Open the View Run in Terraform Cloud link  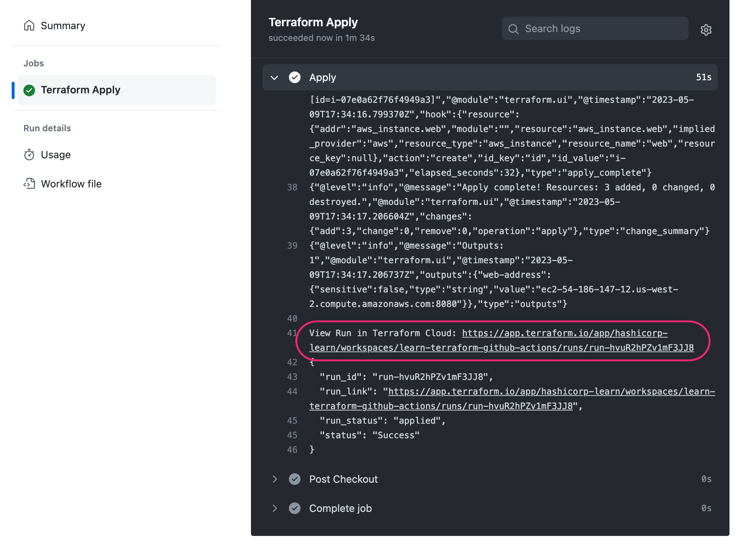coord(564,333)
